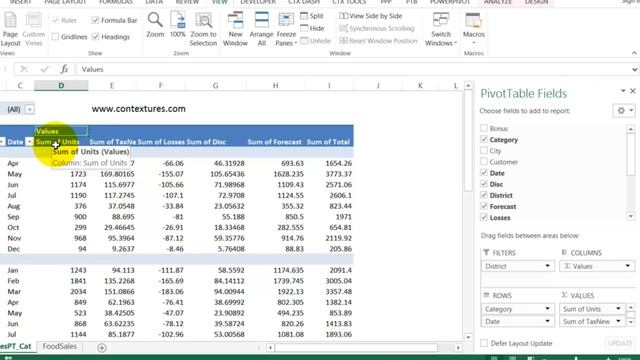Screen dimensions: 640x360
Task: Select column H header
Action: tap(276, 85)
